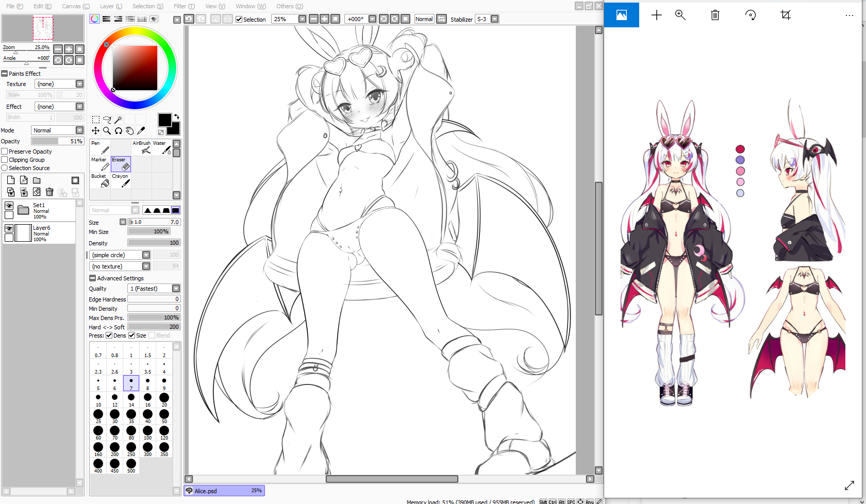Viewport: 866px width, 504px height.
Task: Select the Marker tool
Action: (101, 164)
